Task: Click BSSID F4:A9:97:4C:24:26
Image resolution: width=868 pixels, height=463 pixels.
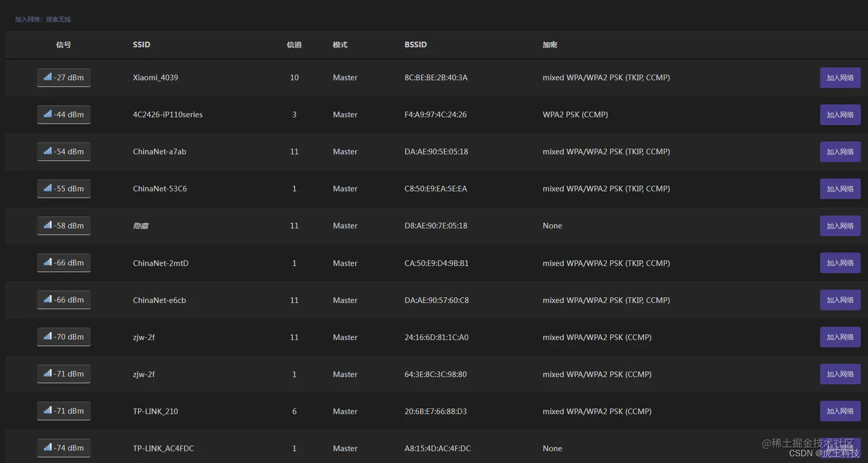Action: 435,115
